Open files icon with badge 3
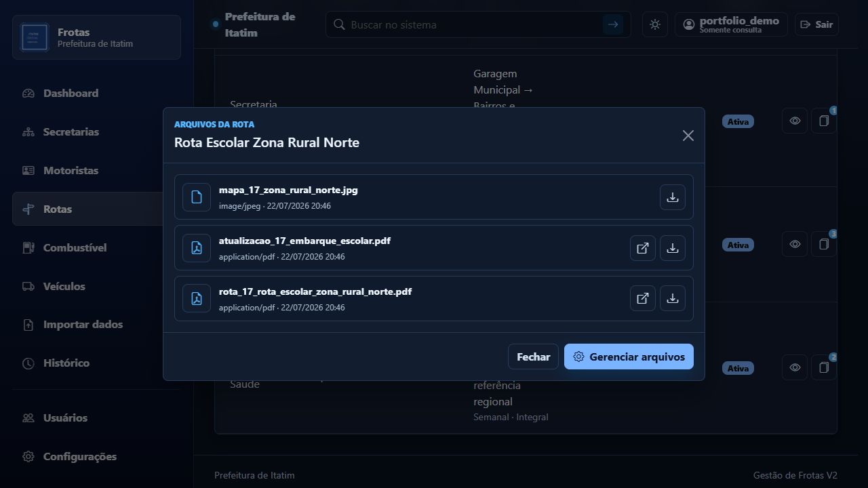 point(824,245)
